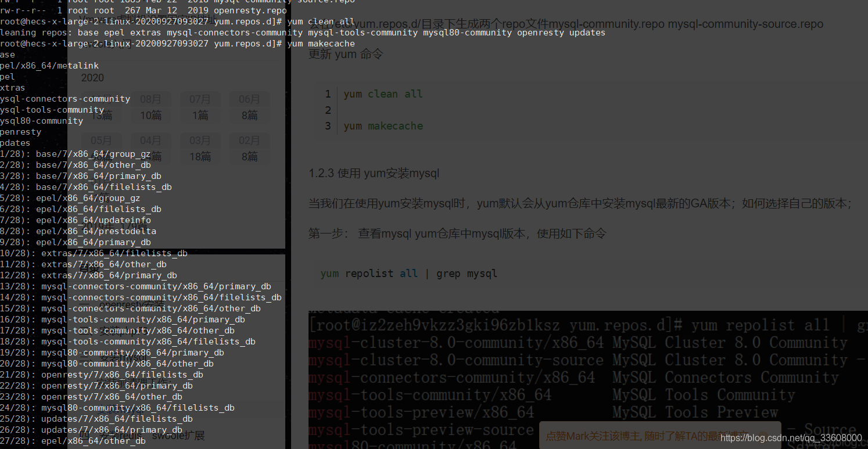Screen dimensions: 868x449
Task: Click the terminal line 'mysql80-community/x86_64/filelists_db'
Action: pos(117,408)
